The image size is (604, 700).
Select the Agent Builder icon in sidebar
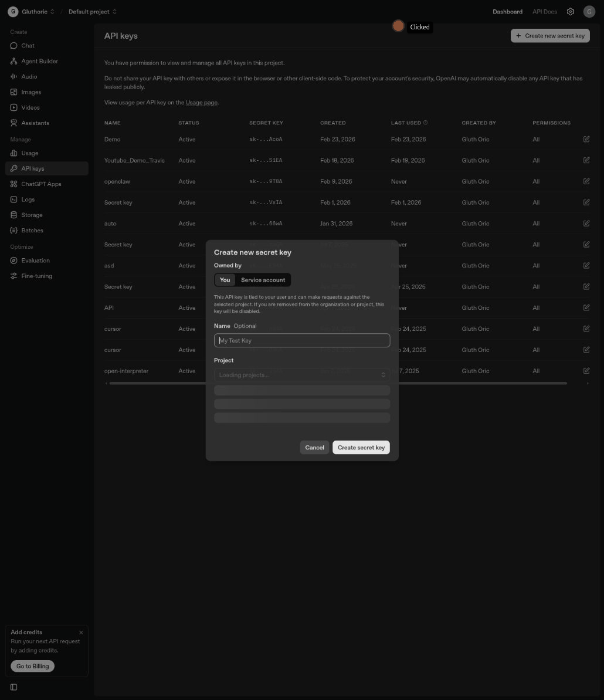coord(13,61)
